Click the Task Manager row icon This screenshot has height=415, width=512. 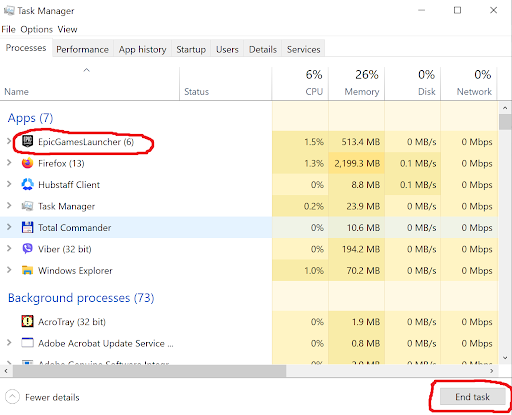pos(27,206)
